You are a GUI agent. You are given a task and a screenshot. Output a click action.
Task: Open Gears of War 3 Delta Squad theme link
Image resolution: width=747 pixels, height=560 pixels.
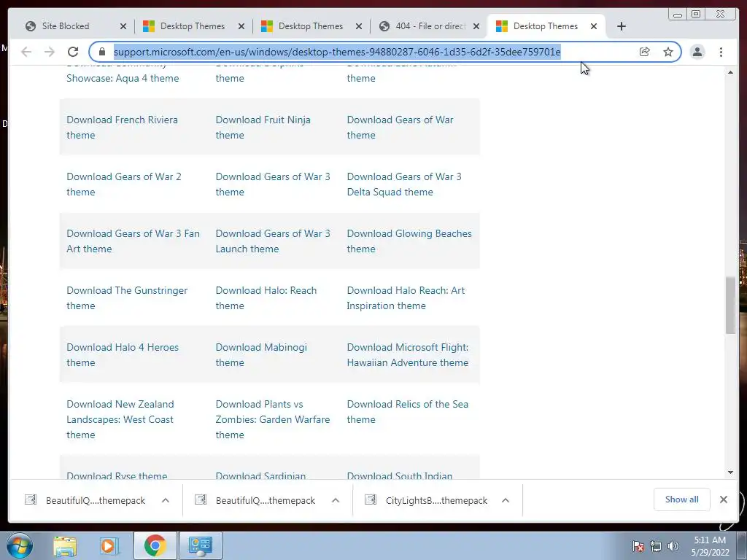point(404,184)
